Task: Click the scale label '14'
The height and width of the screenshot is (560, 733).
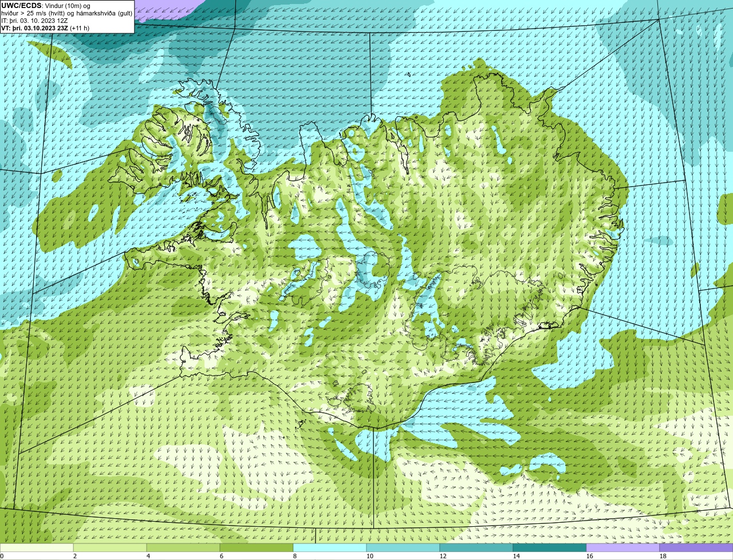Action: tap(516, 556)
